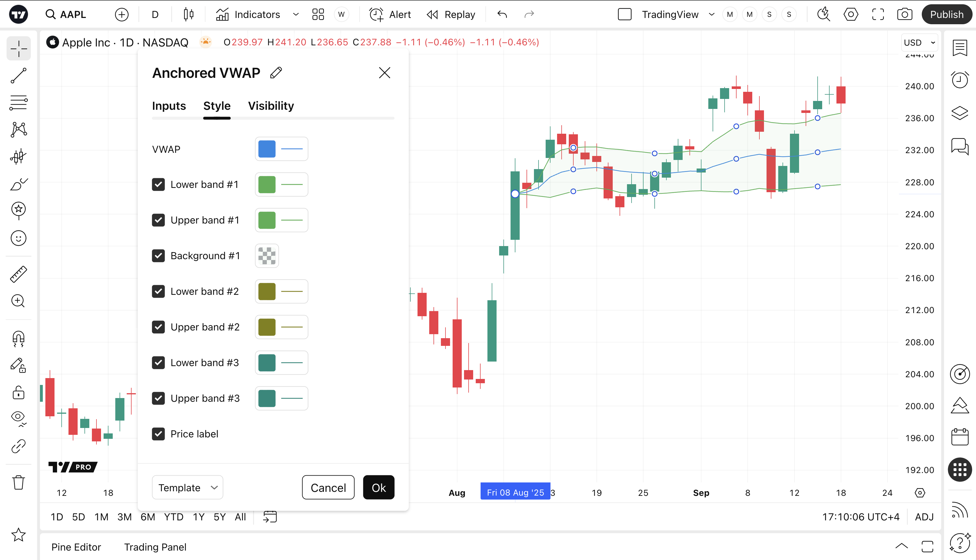
Task: Click pencil icon to rename Anchored VWAP
Action: coord(276,73)
